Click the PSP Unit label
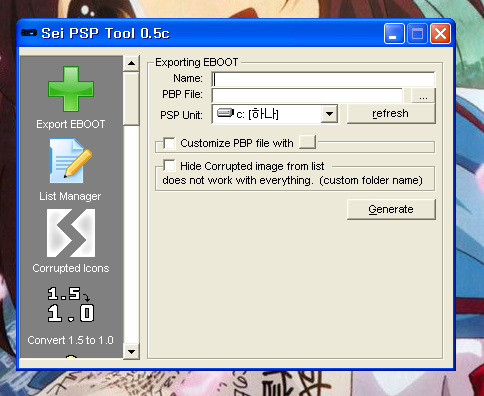 pos(181,115)
